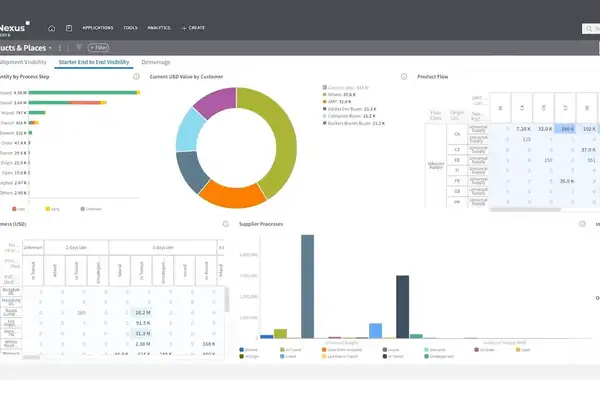The height and width of the screenshot is (400, 600).
Task: Click the horizontal scrollbar under Product Flow table
Action: tap(525, 209)
